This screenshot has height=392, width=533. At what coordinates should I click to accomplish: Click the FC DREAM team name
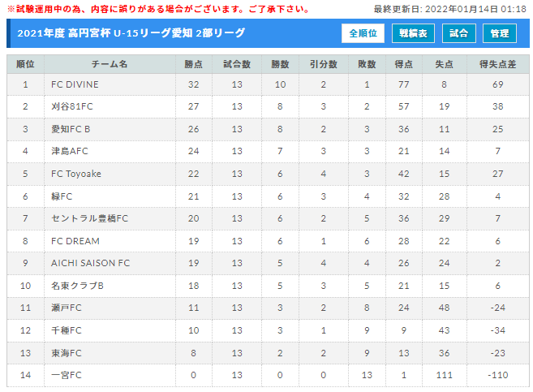pos(75,241)
